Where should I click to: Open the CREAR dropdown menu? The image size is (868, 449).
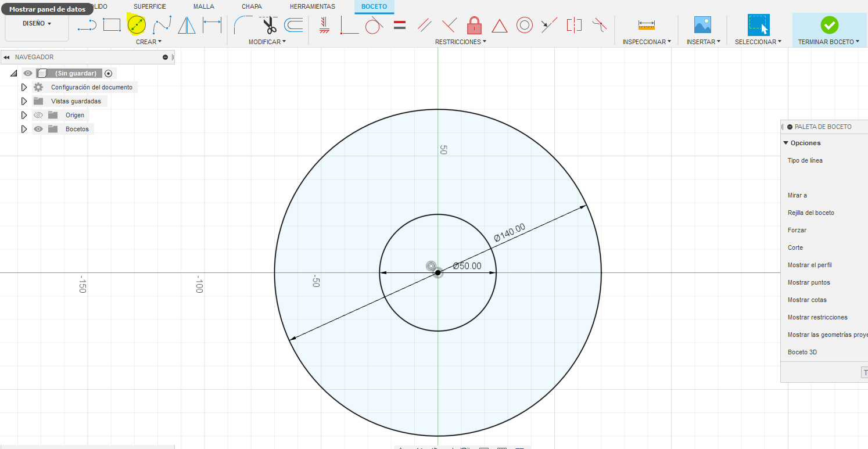click(149, 42)
